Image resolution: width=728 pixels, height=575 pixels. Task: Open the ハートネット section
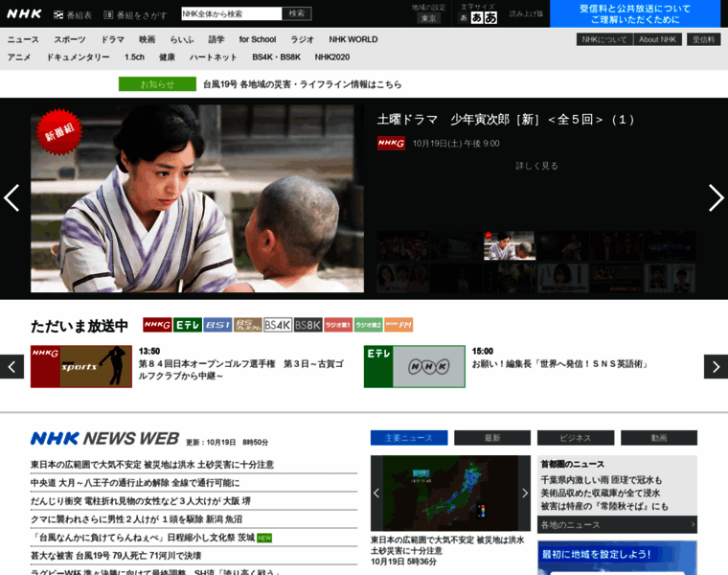(x=214, y=57)
